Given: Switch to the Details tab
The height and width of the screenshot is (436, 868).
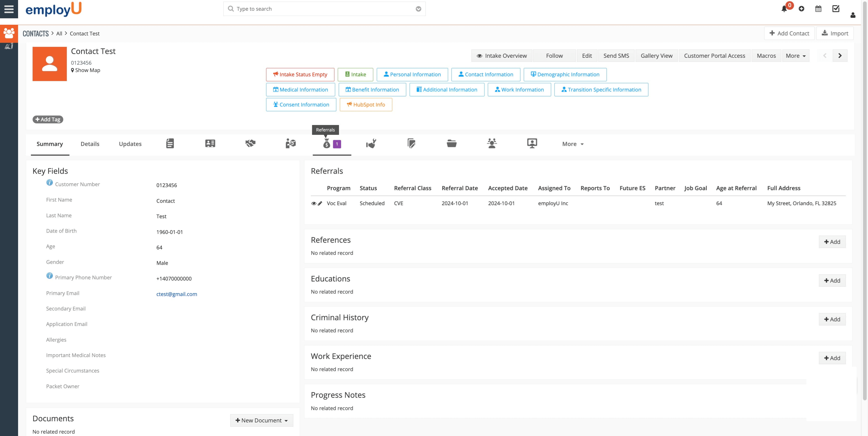Looking at the screenshot, I should (90, 144).
